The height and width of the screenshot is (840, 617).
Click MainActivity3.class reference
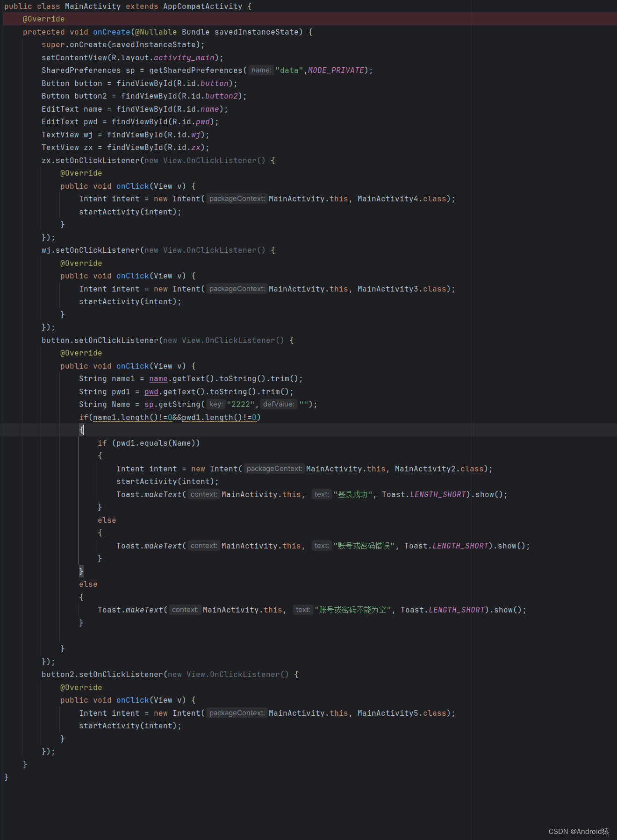(x=402, y=289)
